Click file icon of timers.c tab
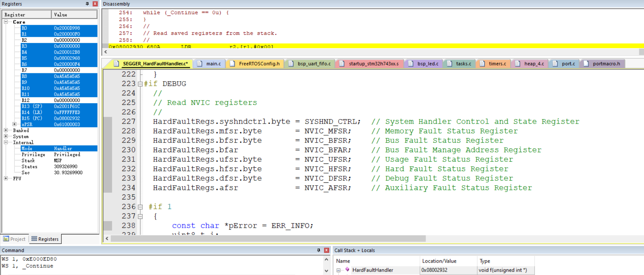 pos(482,64)
